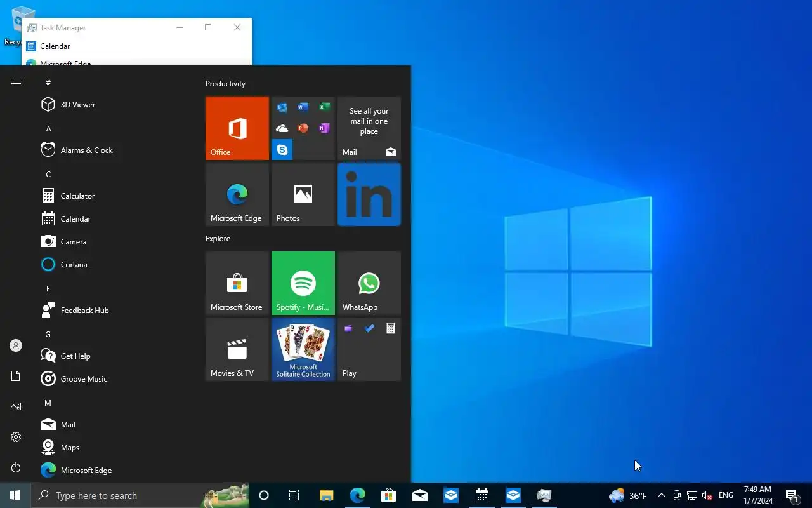Viewport: 812px width, 508px height.
Task: Open Get Help from the app list
Action: tap(114, 356)
